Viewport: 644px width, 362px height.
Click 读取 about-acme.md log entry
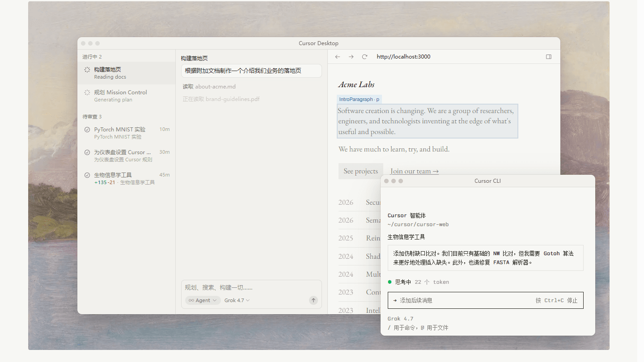click(209, 87)
